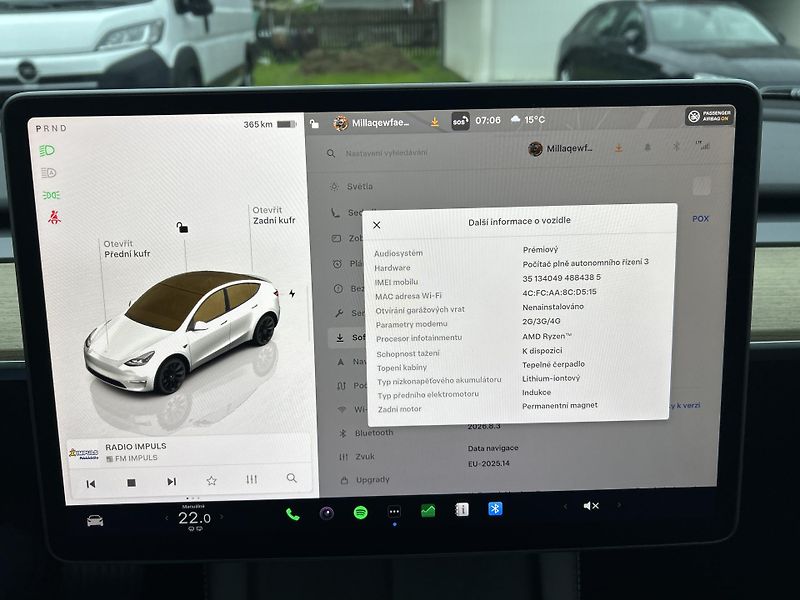Screen dimensions: 800x600
Task: Open Zvuk sound settings
Action: pos(357,457)
